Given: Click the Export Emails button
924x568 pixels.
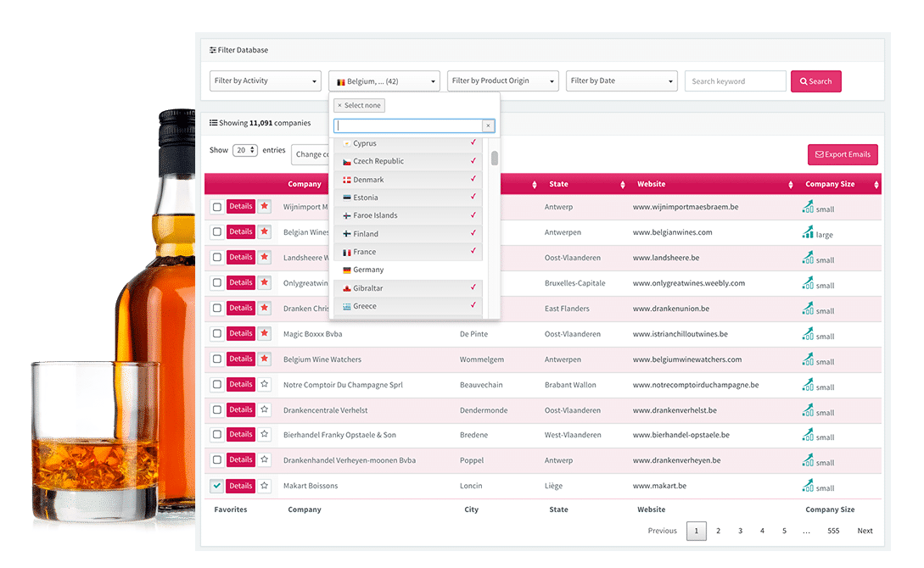Looking at the screenshot, I should [843, 154].
